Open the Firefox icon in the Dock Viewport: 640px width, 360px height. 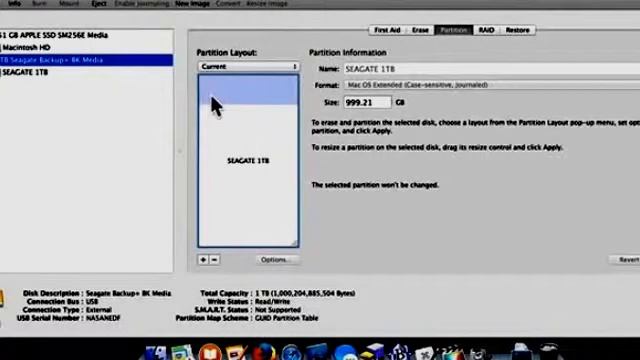264,352
